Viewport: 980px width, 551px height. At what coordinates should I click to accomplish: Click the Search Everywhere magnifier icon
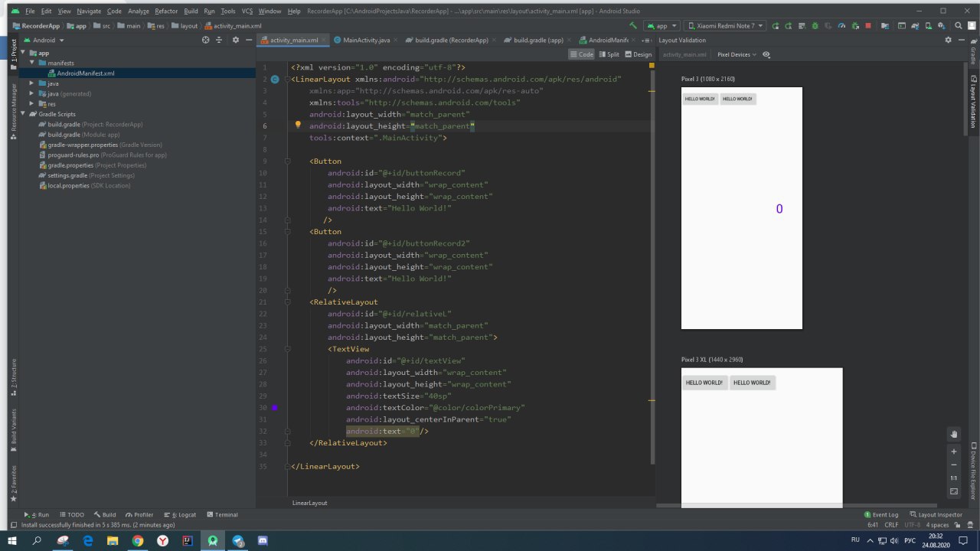point(958,25)
